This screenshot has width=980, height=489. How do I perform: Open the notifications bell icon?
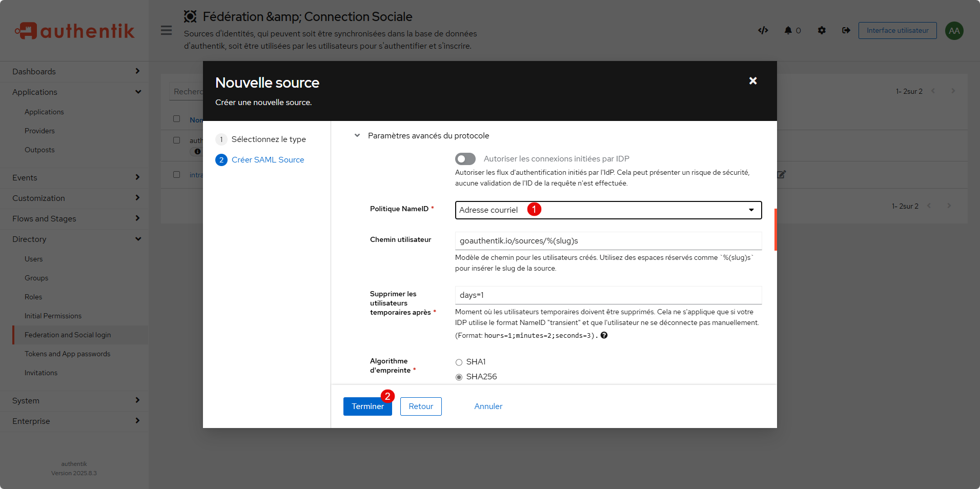click(788, 30)
